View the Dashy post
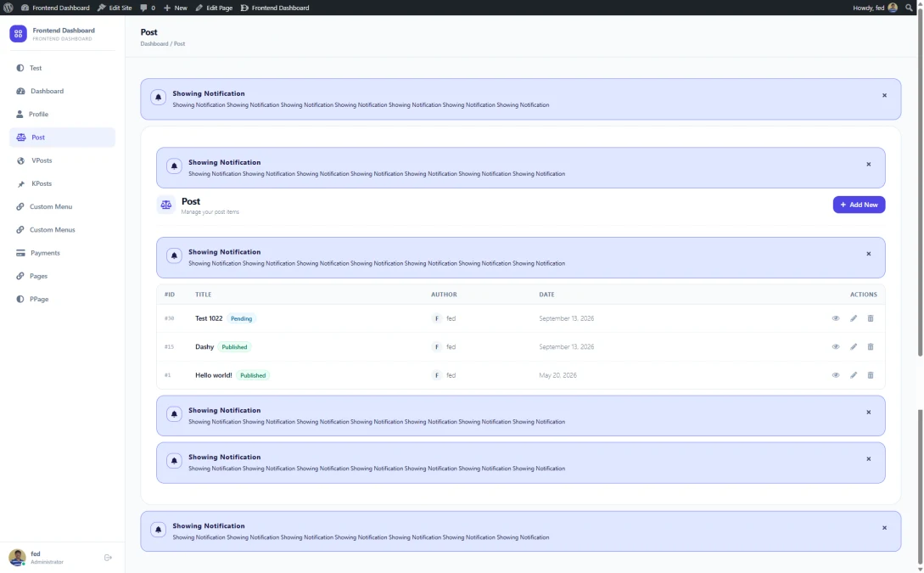The image size is (924, 573). point(836,346)
